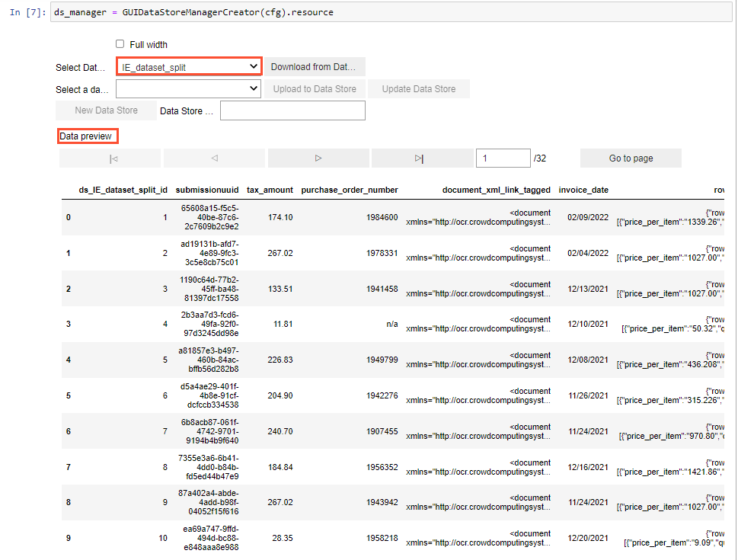Click submission uuid starting ad19131b-afd7
This screenshot has height=560, width=738.
[209, 253]
